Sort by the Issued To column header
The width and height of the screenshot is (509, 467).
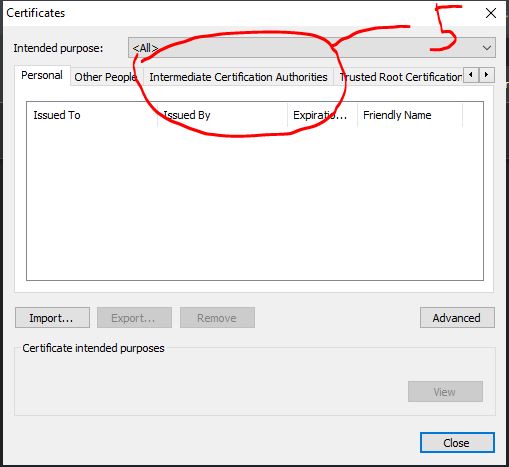(92, 115)
